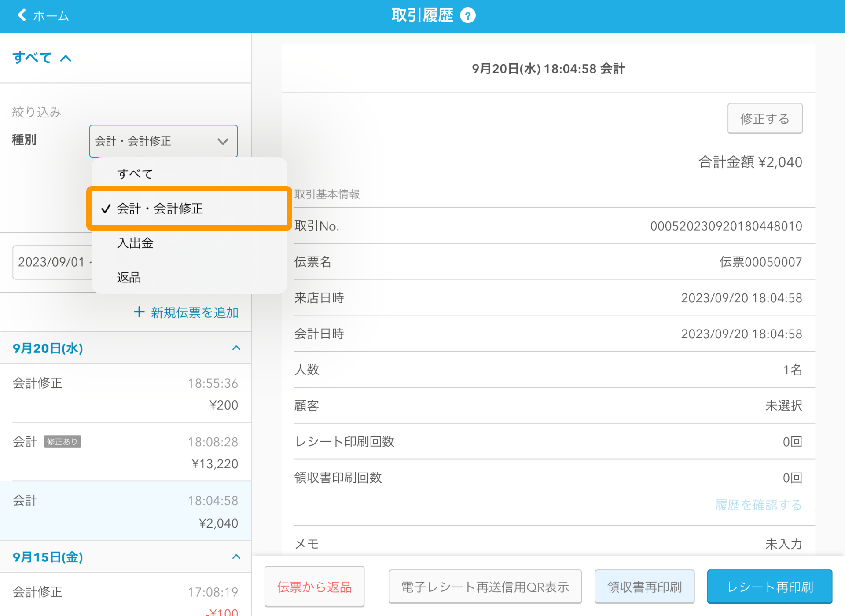Screen dimensions: 845x616
Task: Click 伝票から返品 button
Action: [x=314, y=587]
